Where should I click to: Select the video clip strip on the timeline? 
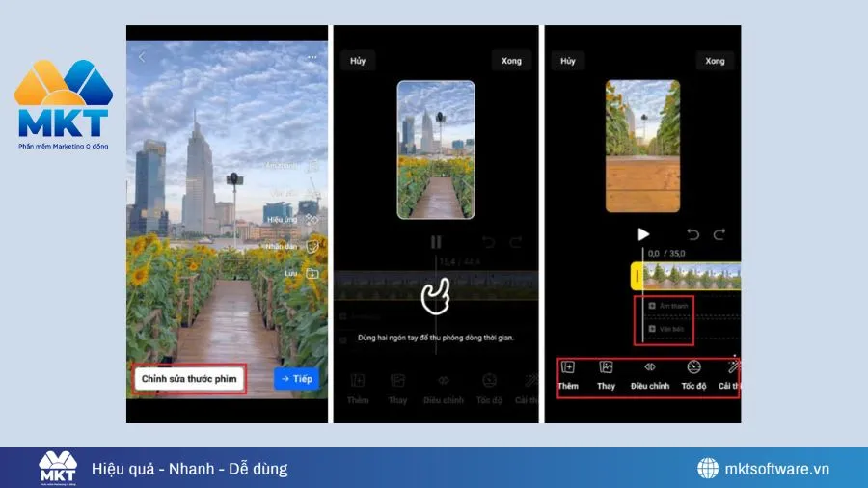click(692, 276)
